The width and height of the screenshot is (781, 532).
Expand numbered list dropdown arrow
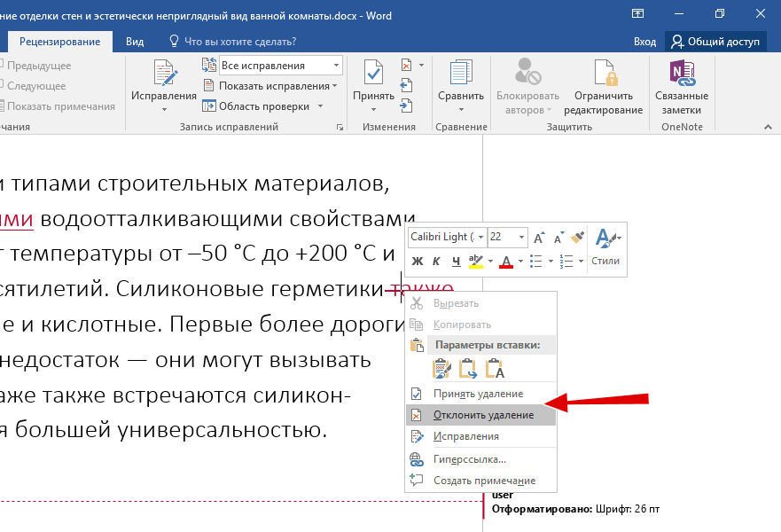click(x=581, y=261)
